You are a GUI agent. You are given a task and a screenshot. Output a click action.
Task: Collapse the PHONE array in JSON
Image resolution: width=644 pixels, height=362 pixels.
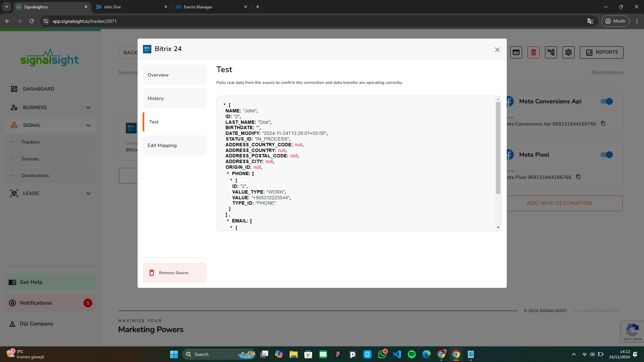(228, 173)
